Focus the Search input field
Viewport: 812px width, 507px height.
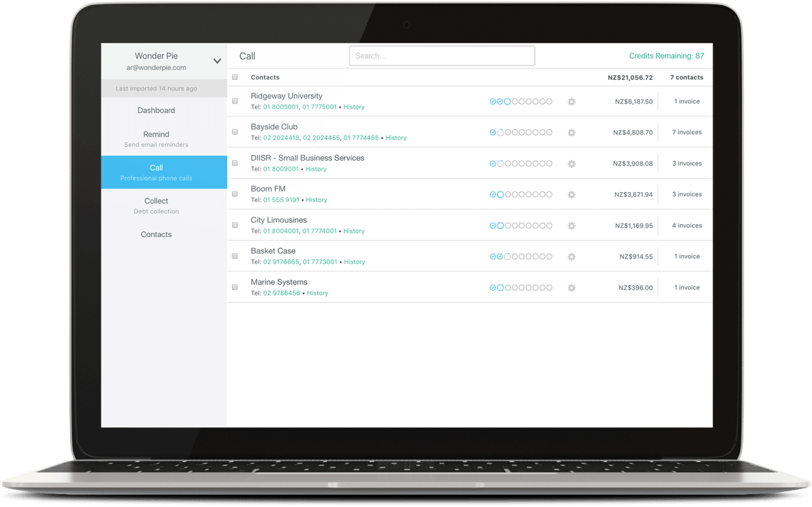click(441, 56)
